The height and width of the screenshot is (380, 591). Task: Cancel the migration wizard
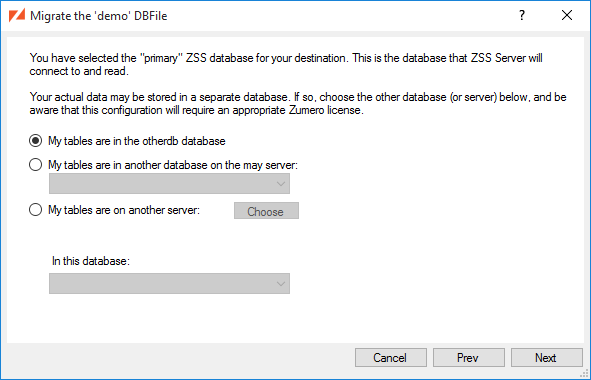pos(390,357)
